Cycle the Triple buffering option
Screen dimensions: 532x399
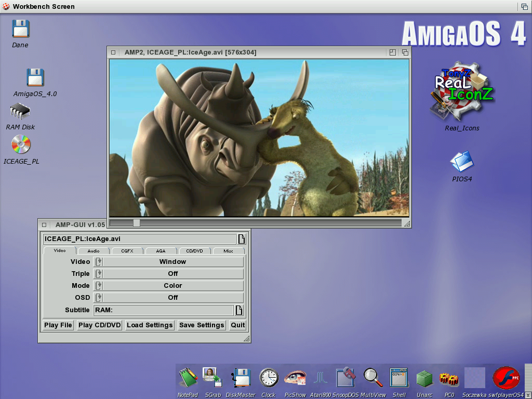169,273
